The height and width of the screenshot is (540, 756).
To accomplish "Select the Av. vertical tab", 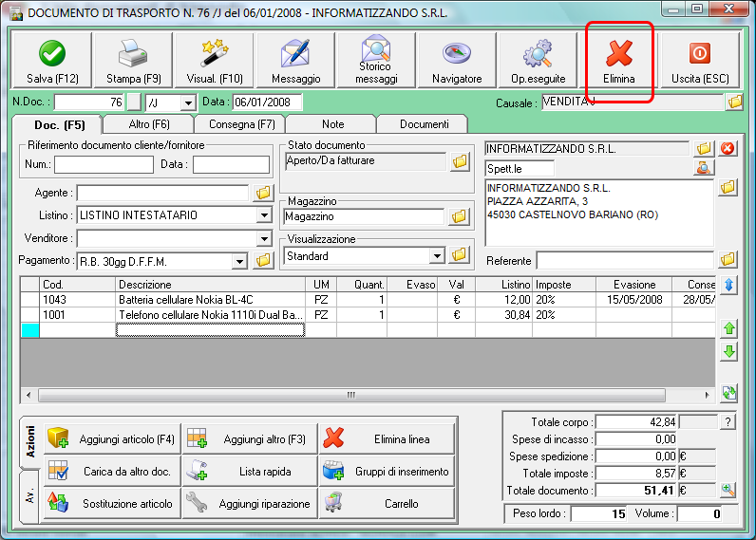I will tap(29, 496).
